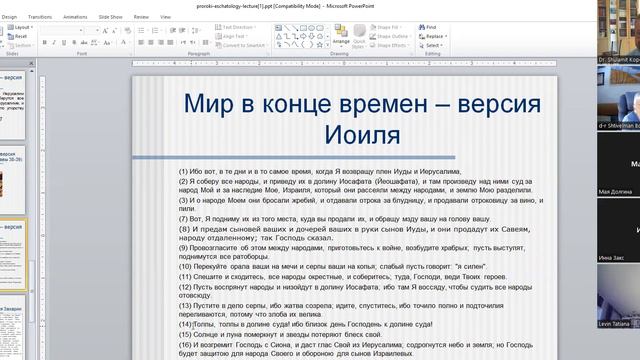
Task: Select the Захарии slide thumbnail at bottom
Action: tap(13, 328)
